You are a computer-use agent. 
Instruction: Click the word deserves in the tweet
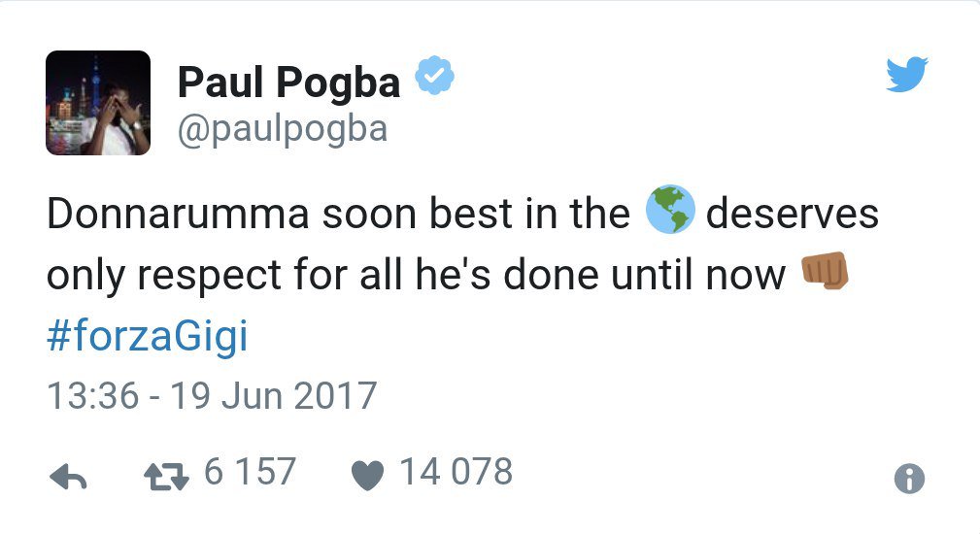tap(792, 214)
